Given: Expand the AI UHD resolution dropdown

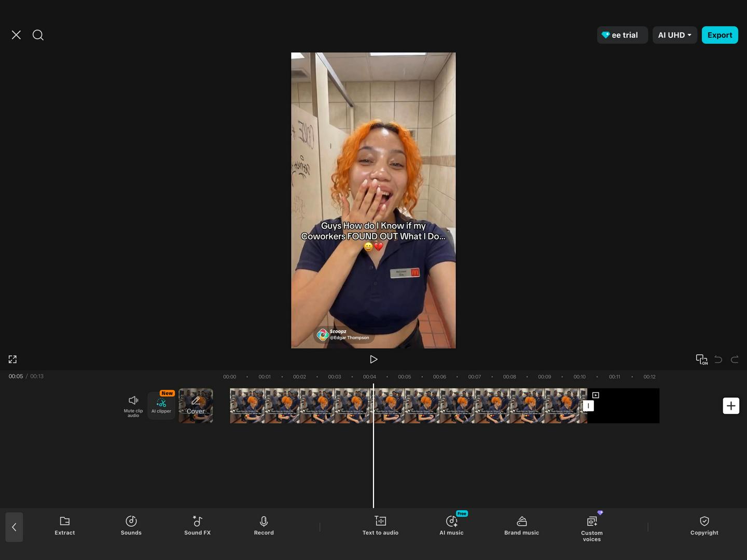Looking at the screenshot, I should 674,35.
